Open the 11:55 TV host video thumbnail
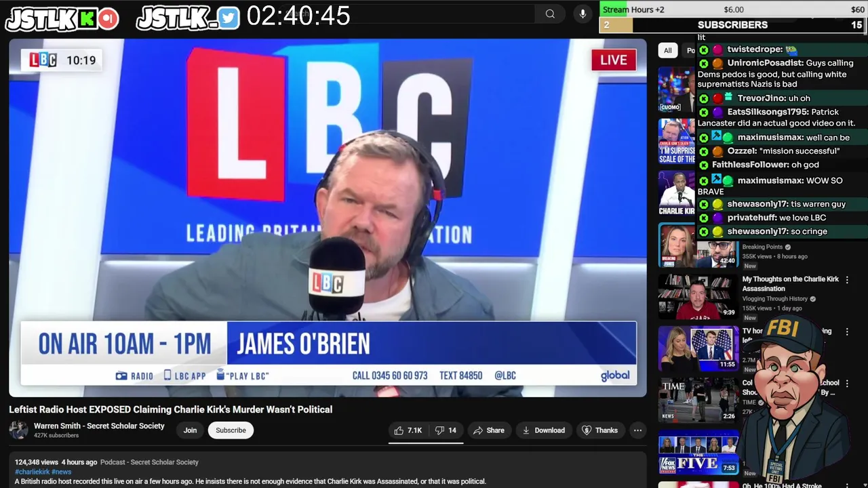Screen dimensions: 868x488 [x=698, y=348]
